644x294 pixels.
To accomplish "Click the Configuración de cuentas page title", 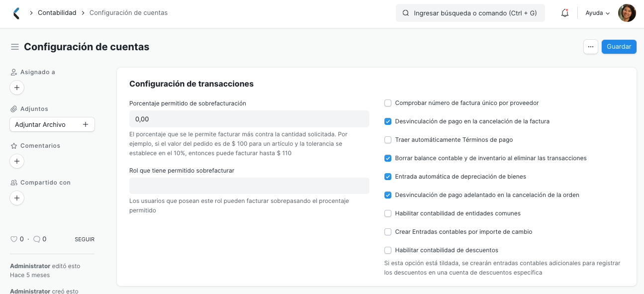I will click(87, 47).
